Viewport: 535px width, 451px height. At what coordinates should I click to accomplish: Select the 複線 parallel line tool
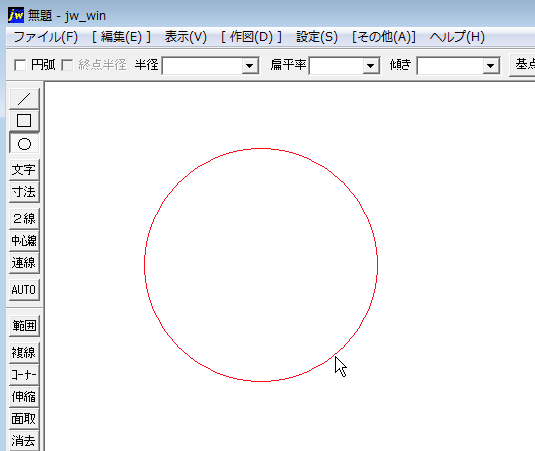tap(24, 352)
